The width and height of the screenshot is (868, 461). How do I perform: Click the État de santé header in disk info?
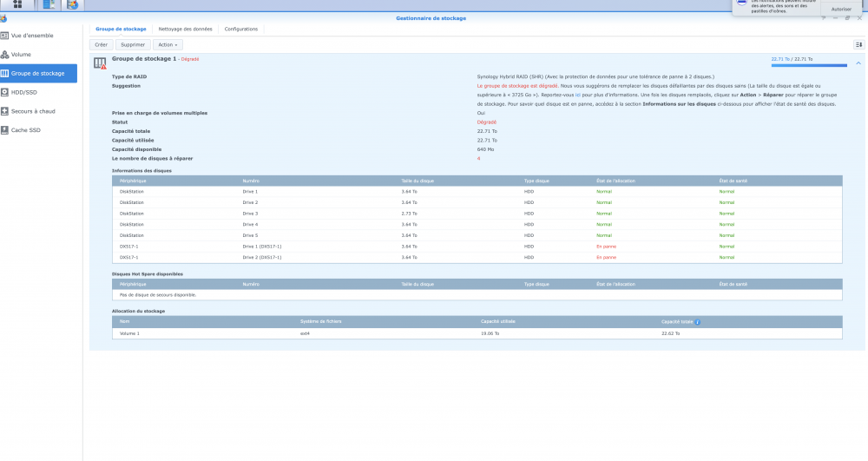[x=733, y=181]
